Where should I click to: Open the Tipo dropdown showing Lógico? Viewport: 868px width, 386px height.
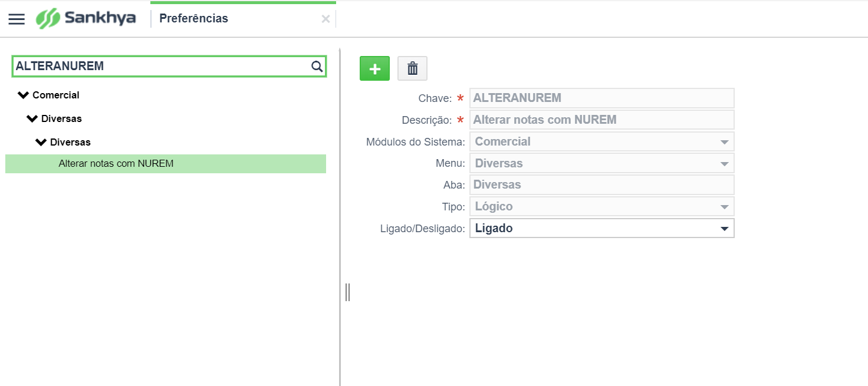[602, 206]
